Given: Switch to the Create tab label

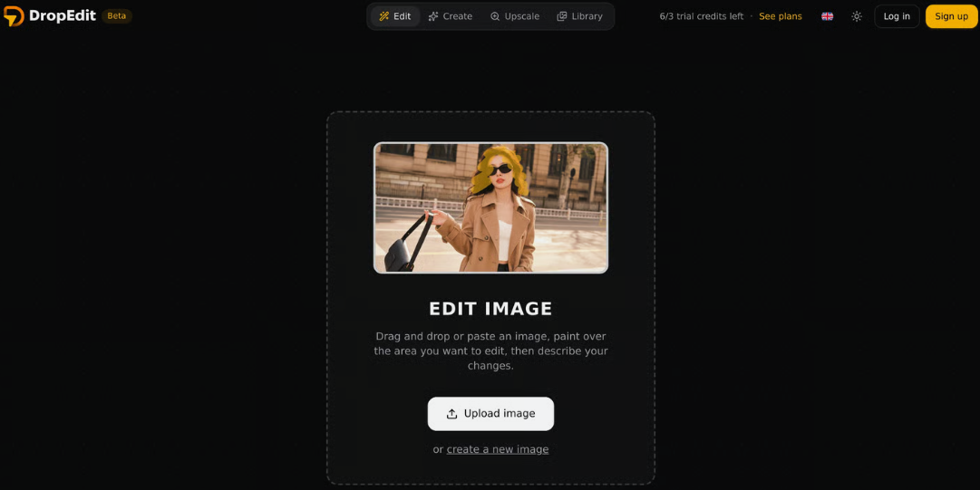Looking at the screenshot, I should pyautogui.click(x=458, y=16).
